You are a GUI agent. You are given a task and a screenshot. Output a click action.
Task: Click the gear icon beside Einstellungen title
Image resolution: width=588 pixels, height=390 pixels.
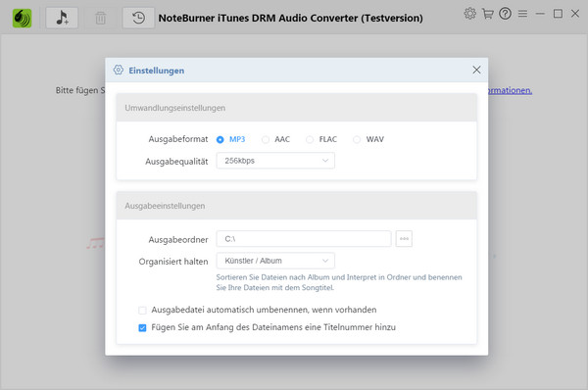tap(119, 70)
